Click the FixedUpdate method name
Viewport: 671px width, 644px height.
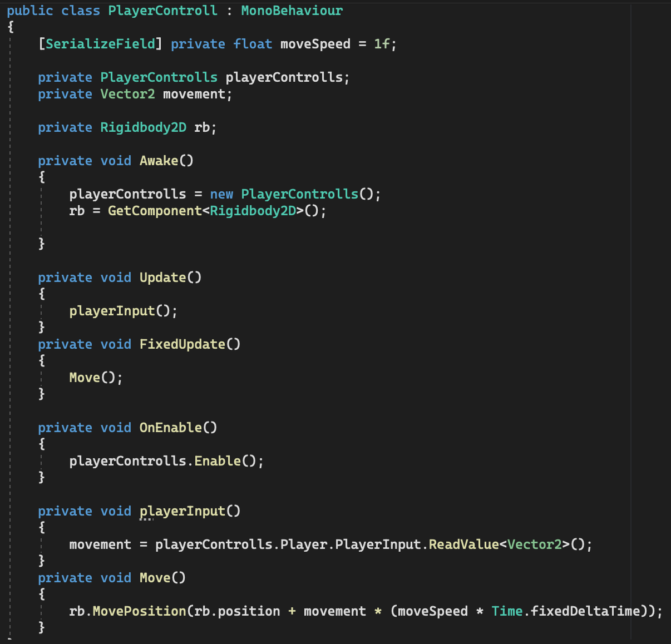(x=182, y=344)
